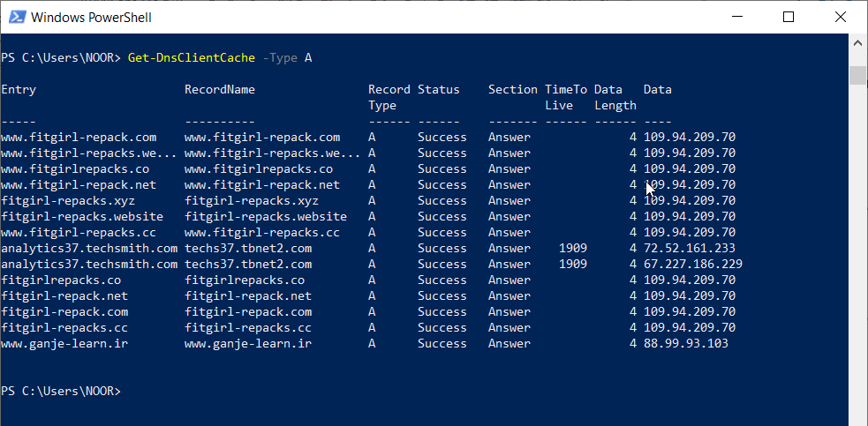Click the first analytics37.techsmith.com entry
Image resolution: width=868 pixels, height=426 pixels.
(x=90, y=249)
